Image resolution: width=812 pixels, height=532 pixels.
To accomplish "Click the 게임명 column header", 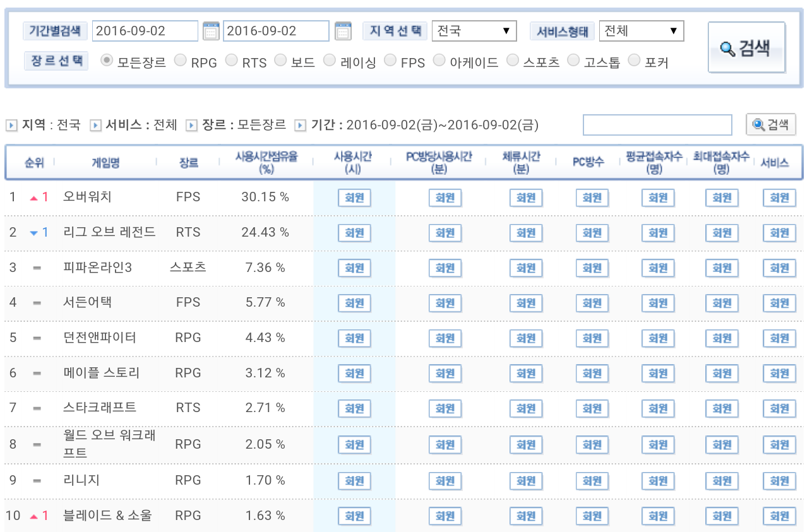I will 105,163.
